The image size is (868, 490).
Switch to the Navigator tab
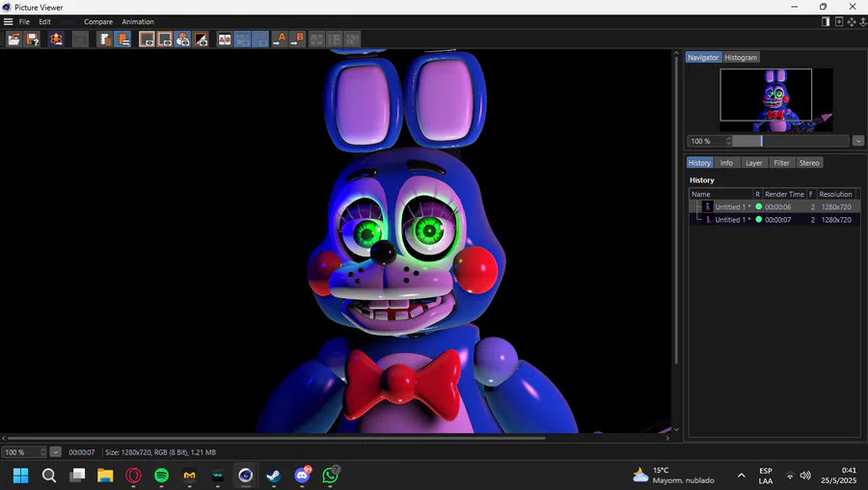coord(703,58)
